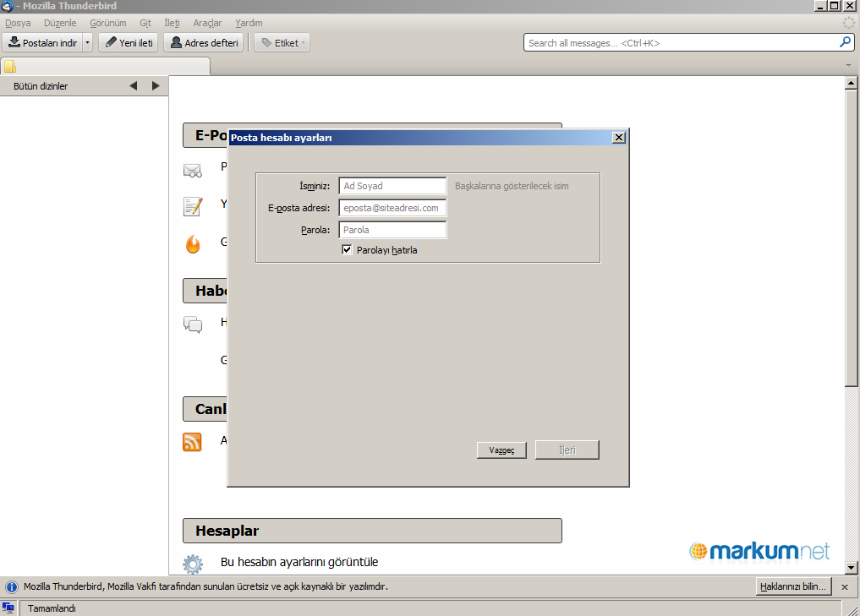Click the write message notepad icon

coord(193,207)
